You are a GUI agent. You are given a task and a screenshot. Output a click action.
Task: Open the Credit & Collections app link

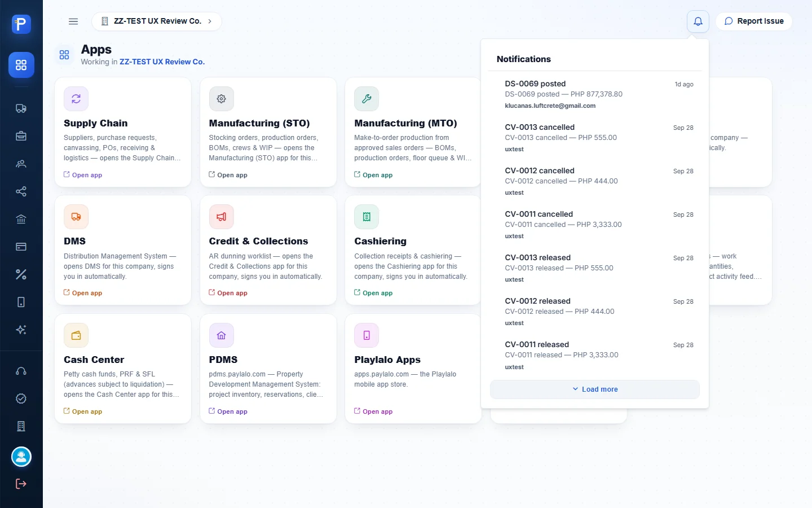(x=228, y=293)
